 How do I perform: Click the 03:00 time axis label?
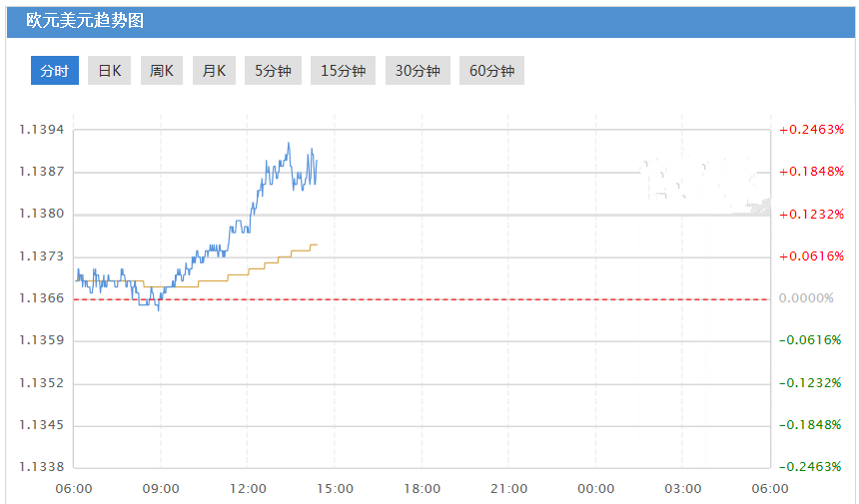pyautogui.click(x=683, y=488)
